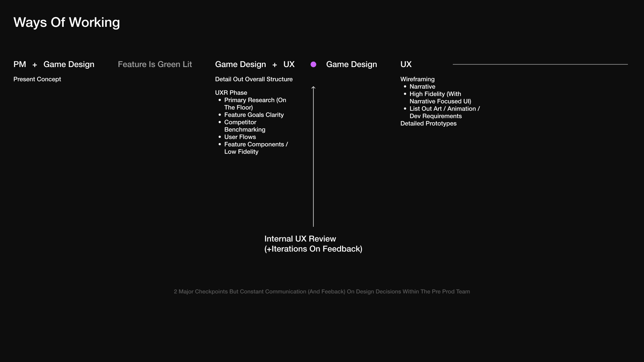Click the purple checkpoint dot
The height and width of the screenshot is (362, 644).
313,64
